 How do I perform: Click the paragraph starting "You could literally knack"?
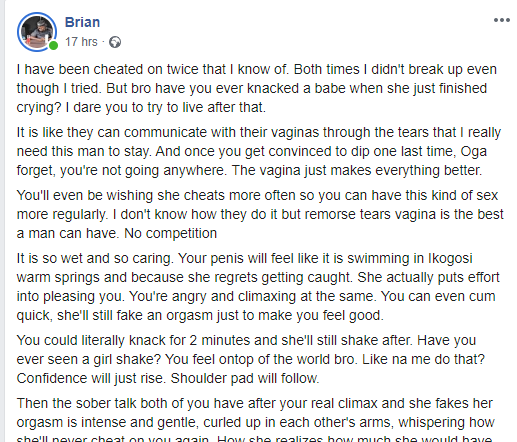click(251, 359)
